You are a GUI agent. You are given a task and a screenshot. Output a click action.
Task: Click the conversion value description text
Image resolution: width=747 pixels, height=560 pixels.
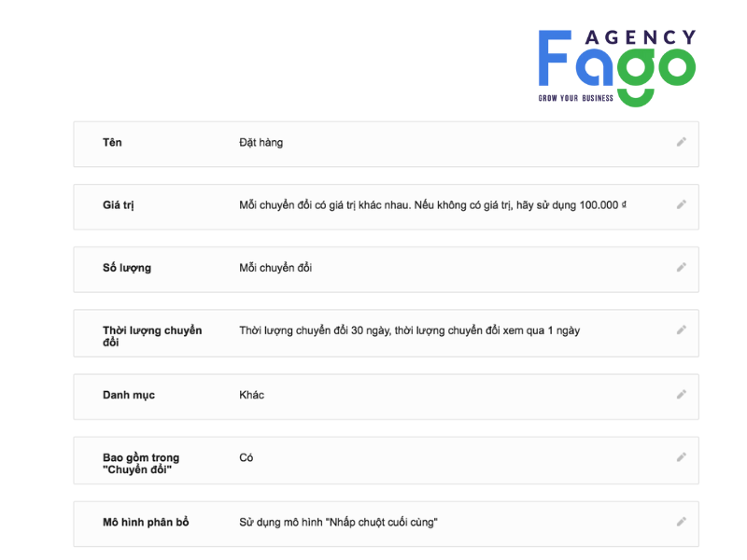pos(431,205)
